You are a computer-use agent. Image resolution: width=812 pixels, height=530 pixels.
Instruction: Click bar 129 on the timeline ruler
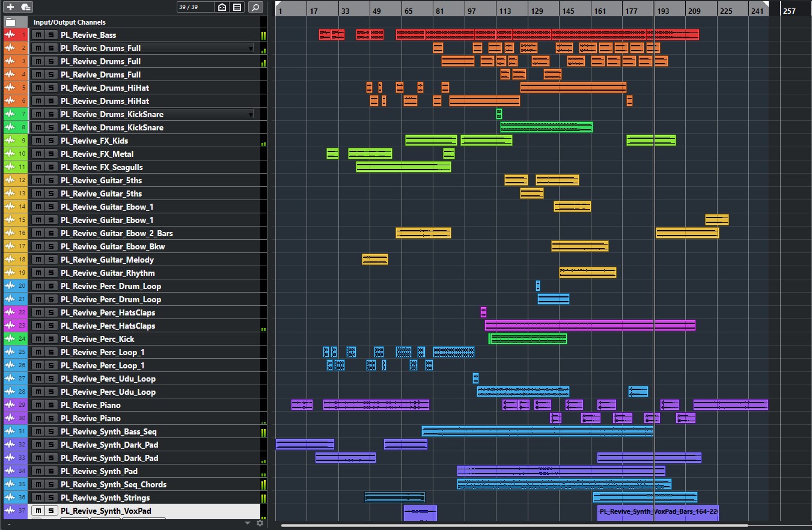537,11
